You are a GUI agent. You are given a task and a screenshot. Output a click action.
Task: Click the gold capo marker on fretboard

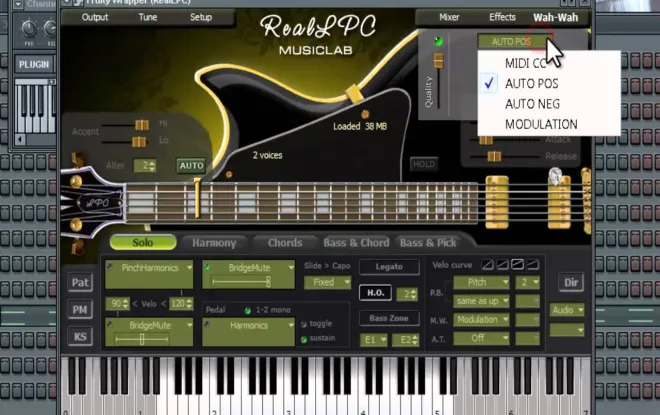(x=197, y=198)
